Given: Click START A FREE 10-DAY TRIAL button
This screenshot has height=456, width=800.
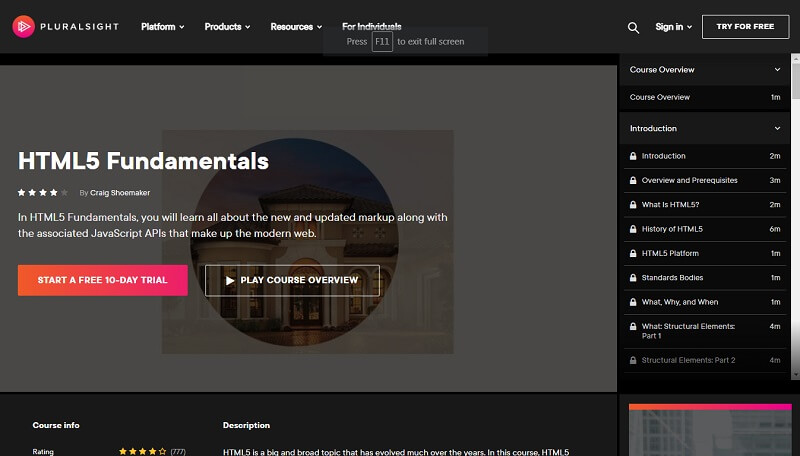Looking at the screenshot, I should (x=103, y=280).
